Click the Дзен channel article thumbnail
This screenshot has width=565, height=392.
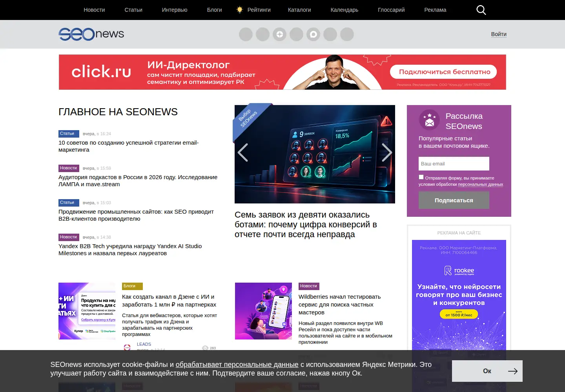pos(87,311)
